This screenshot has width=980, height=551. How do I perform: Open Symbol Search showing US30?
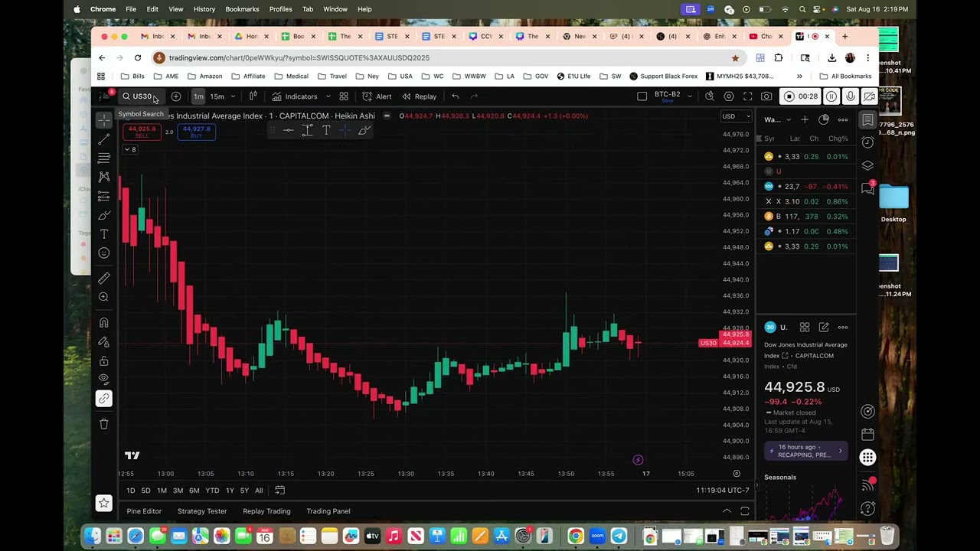pos(141,96)
